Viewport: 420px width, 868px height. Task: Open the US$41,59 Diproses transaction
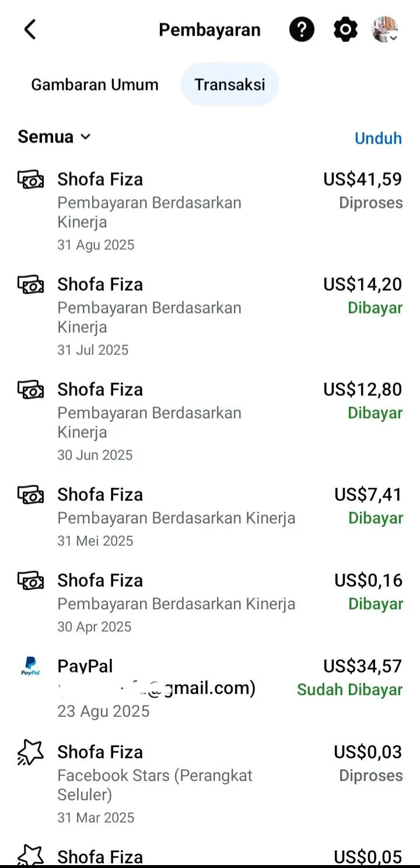(x=210, y=211)
